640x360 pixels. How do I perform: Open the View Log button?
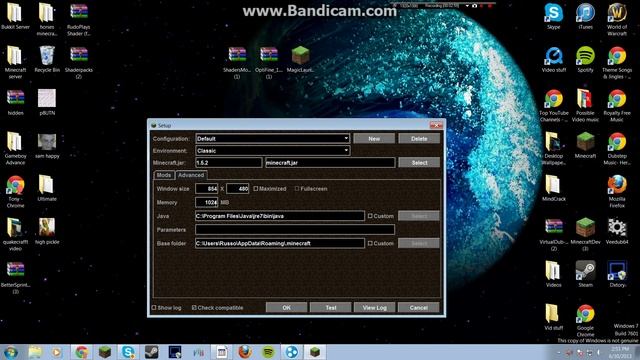click(x=375, y=307)
